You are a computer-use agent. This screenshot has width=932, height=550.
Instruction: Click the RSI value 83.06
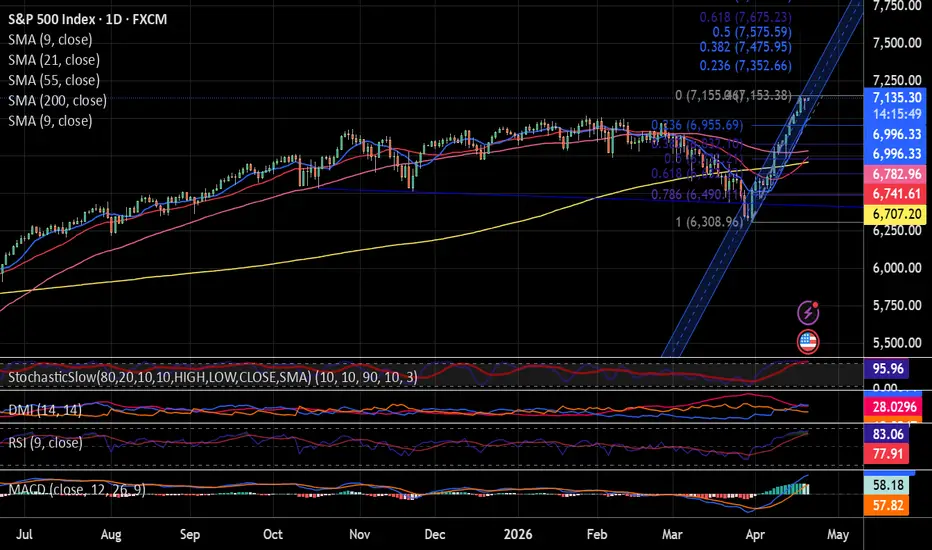pyautogui.click(x=888, y=435)
